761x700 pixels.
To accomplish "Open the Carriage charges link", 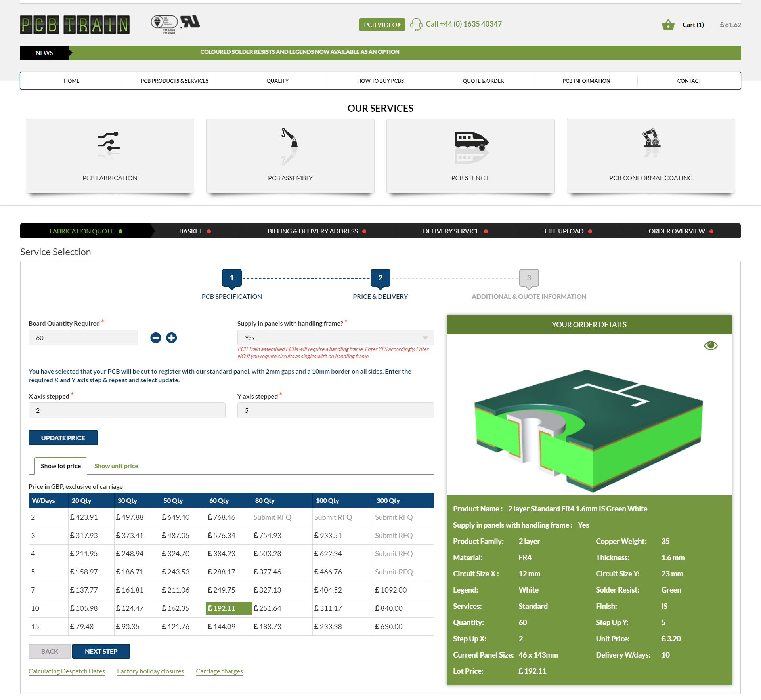I will pos(219,671).
